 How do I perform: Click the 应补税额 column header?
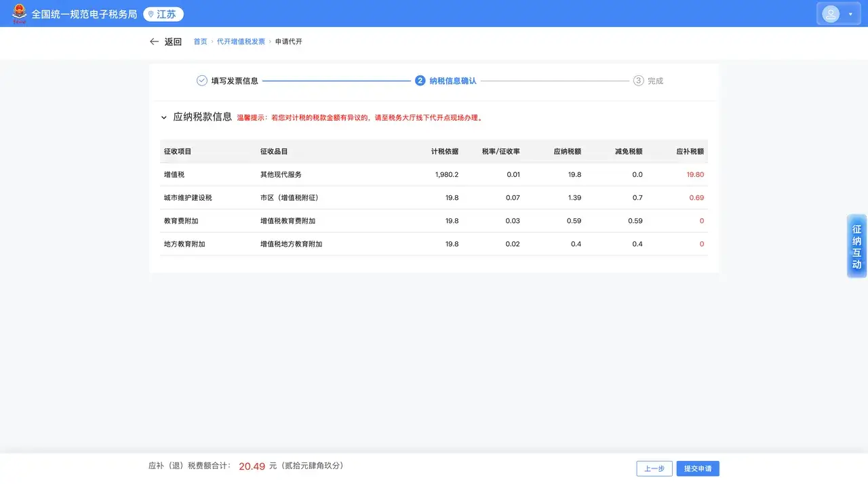click(x=690, y=151)
